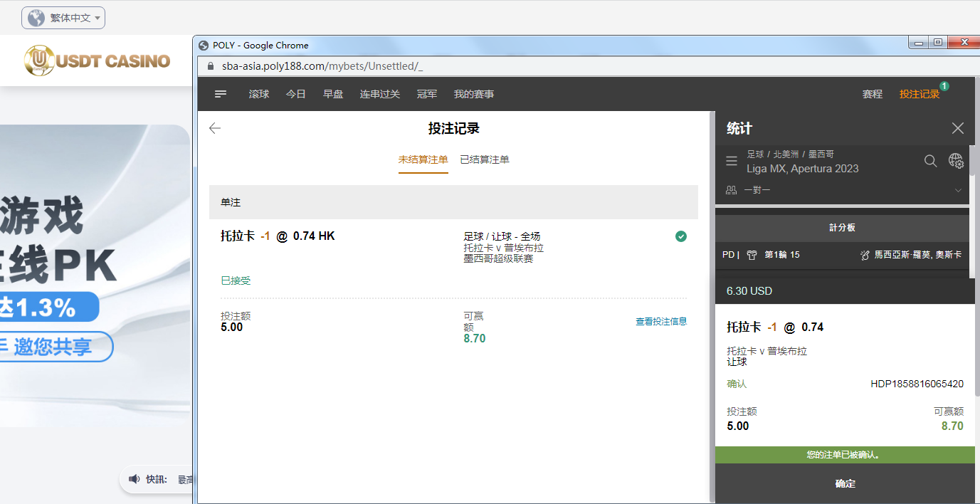Click the search magnifier in statistics panel
The height and width of the screenshot is (504, 980).
tap(930, 162)
